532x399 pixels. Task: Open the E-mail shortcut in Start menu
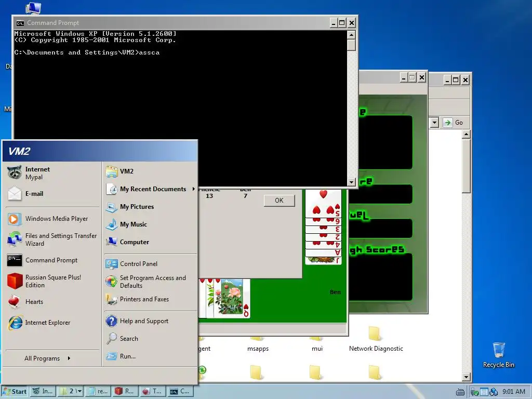pos(52,194)
